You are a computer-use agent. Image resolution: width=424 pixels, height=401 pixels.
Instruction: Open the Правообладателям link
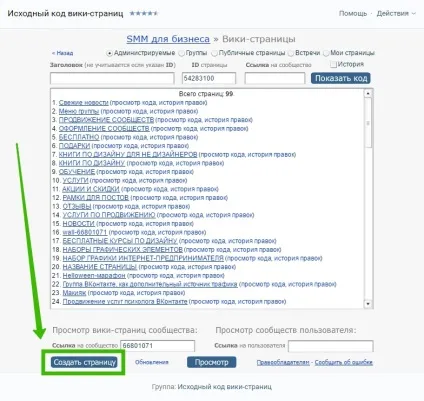tap(283, 362)
